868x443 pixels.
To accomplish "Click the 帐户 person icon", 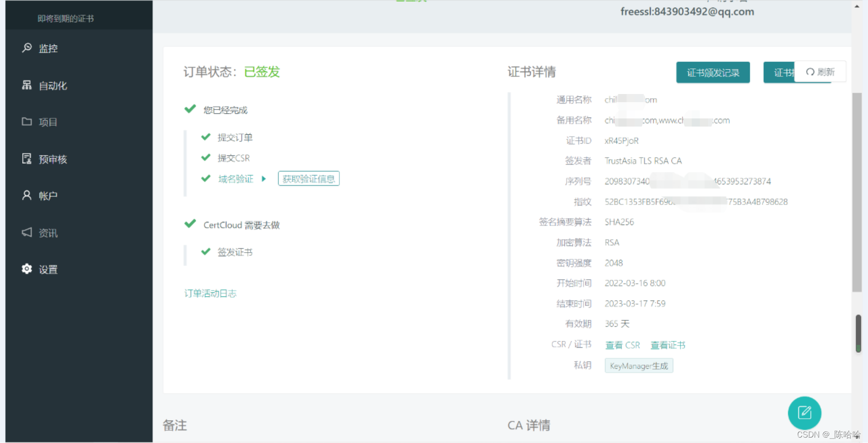I will (x=27, y=195).
